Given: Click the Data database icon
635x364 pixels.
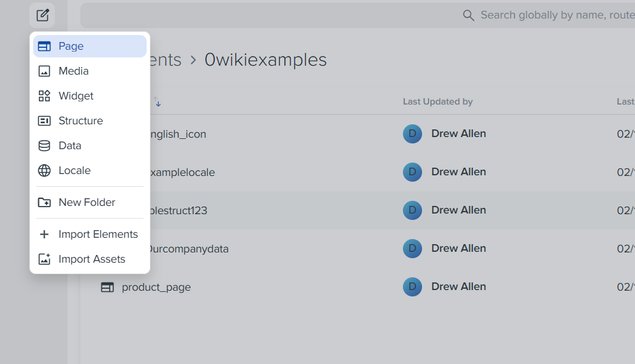Looking at the screenshot, I should pyautogui.click(x=44, y=146).
